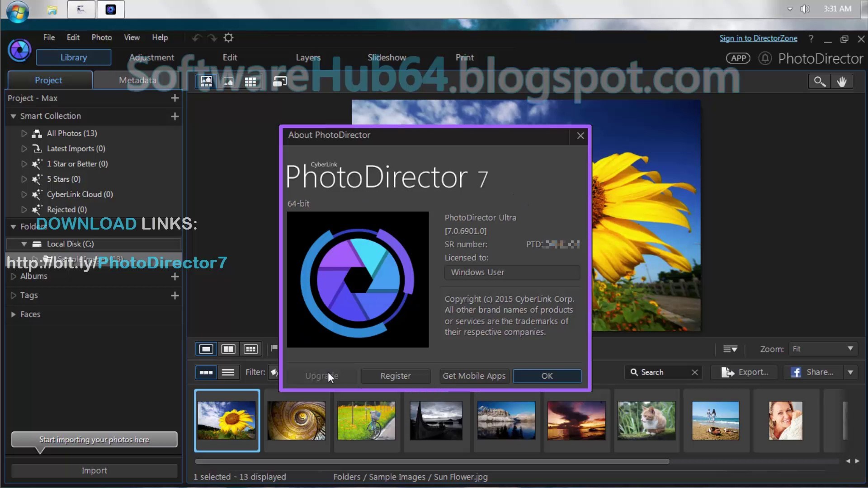Close the About PhotoDirector dialog
The height and width of the screenshot is (488, 868).
(580, 136)
